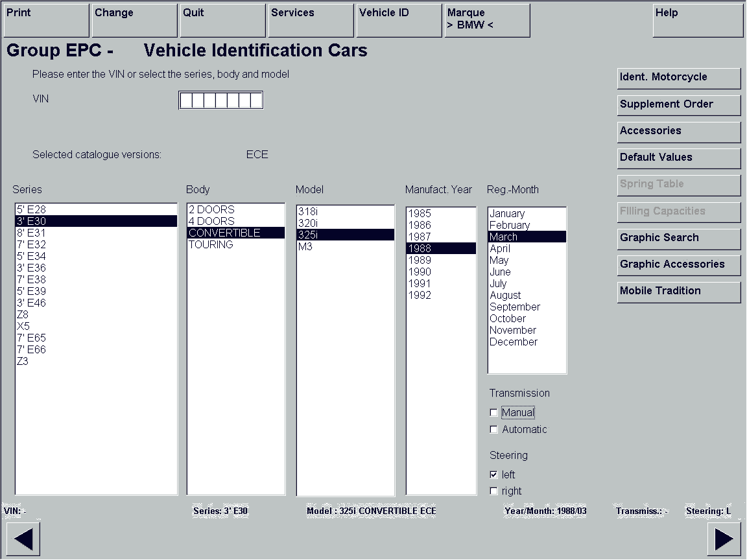Viewport: 747px width, 560px height.
Task: Choose CONVERTIBLE body
Action: [236, 233]
